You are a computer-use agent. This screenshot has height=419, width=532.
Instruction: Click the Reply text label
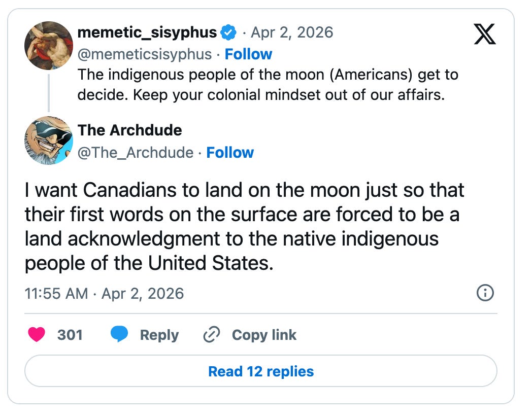pyautogui.click(x=159, y=335)
